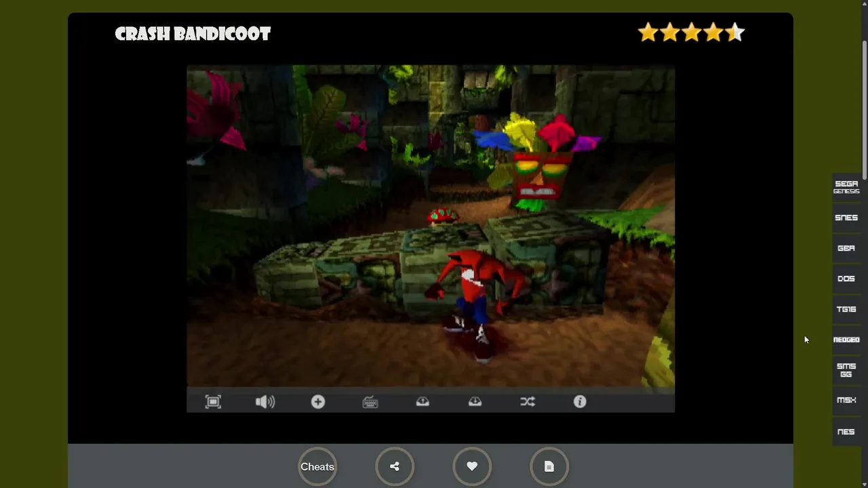Rate the game five stars

pos(735,33)
